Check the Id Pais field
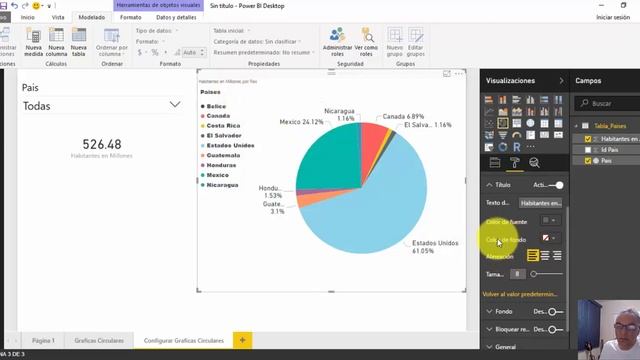Screen dimensions: 640x360 (x=588, y=150)
